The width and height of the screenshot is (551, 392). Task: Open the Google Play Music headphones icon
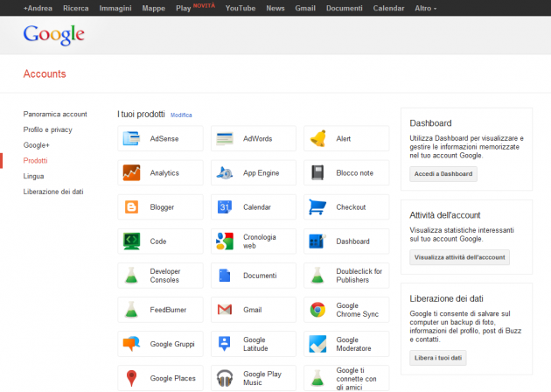pyautogui.click(x=225, y=378)
